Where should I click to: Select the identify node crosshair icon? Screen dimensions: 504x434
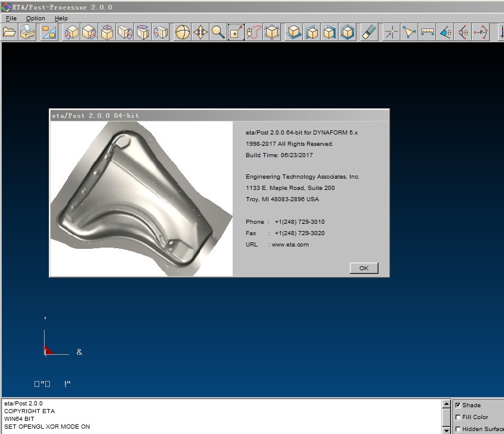391,32
